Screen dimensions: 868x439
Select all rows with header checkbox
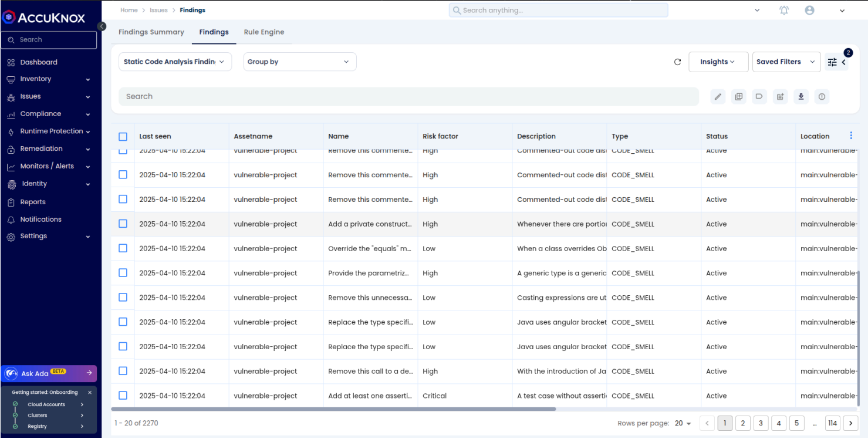pyautogui.click(x=123, y=136)
